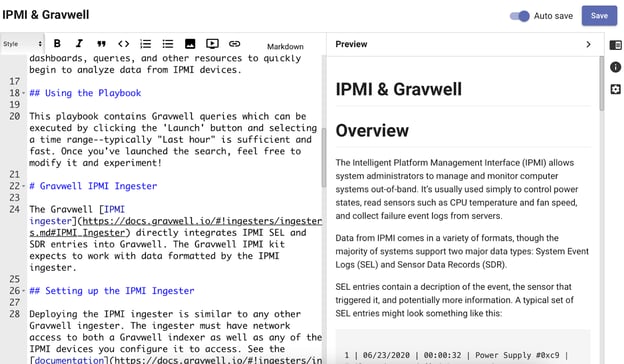The width and height of the screenshot is (624, 364).
Task: Create a bulleted list
Action: tap(168, 43)
